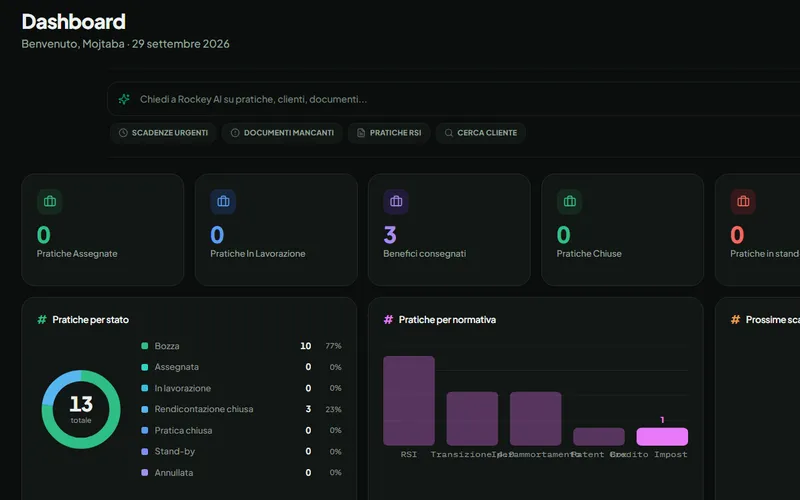This screenshot has height=500, width=800.
Task: Click the 23% value in Rendicontazione chiusa row
Action: [x=333, y=409]
